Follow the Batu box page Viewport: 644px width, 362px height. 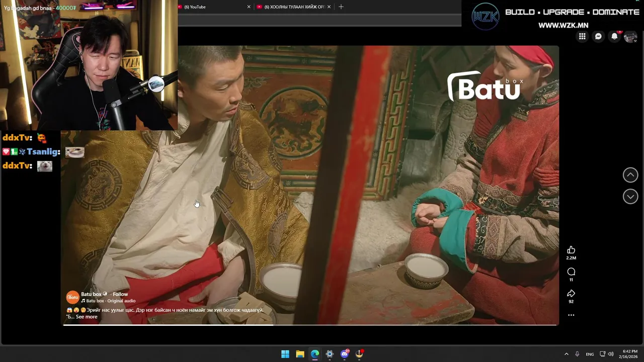120,294
